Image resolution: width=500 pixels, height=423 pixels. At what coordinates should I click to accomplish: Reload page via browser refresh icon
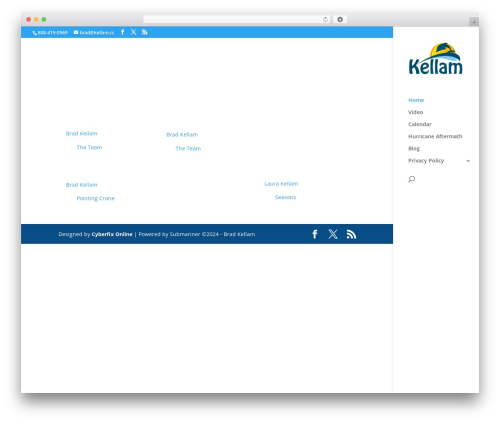325,19
